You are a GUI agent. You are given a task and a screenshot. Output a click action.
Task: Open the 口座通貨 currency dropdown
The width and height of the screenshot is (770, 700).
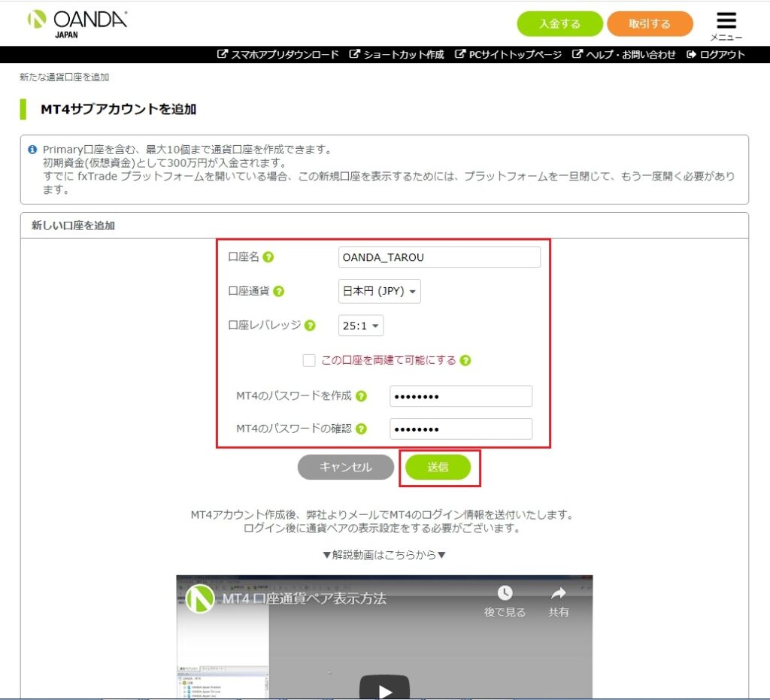pos(379,291)
